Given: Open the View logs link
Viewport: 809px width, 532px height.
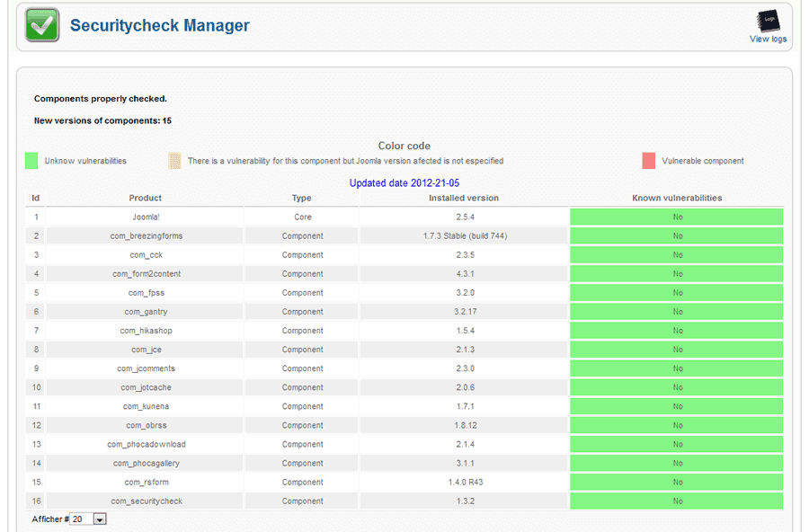Looking at the screenshot, I should pyautogui.click(x=769, y=39).
